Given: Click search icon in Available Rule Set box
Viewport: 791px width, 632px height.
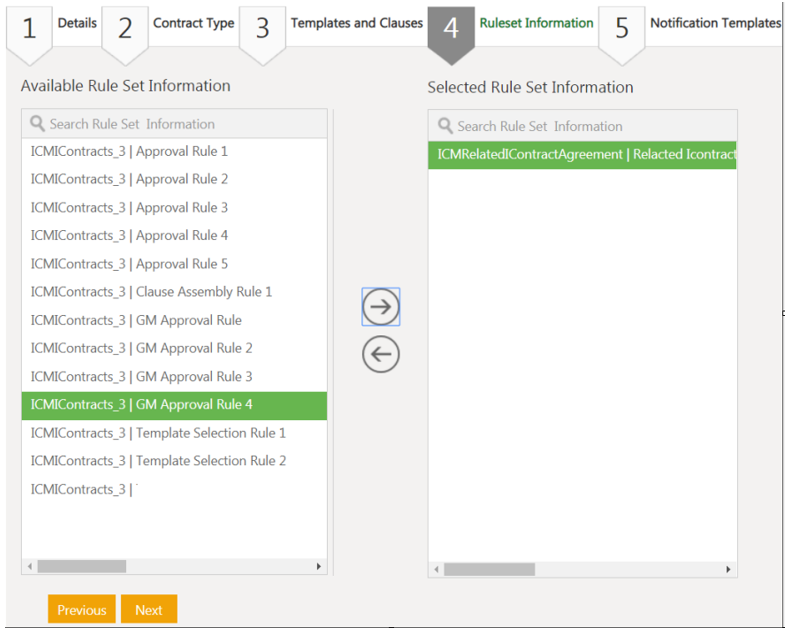Looking at the screenshot, I should (x=38, y=124).
